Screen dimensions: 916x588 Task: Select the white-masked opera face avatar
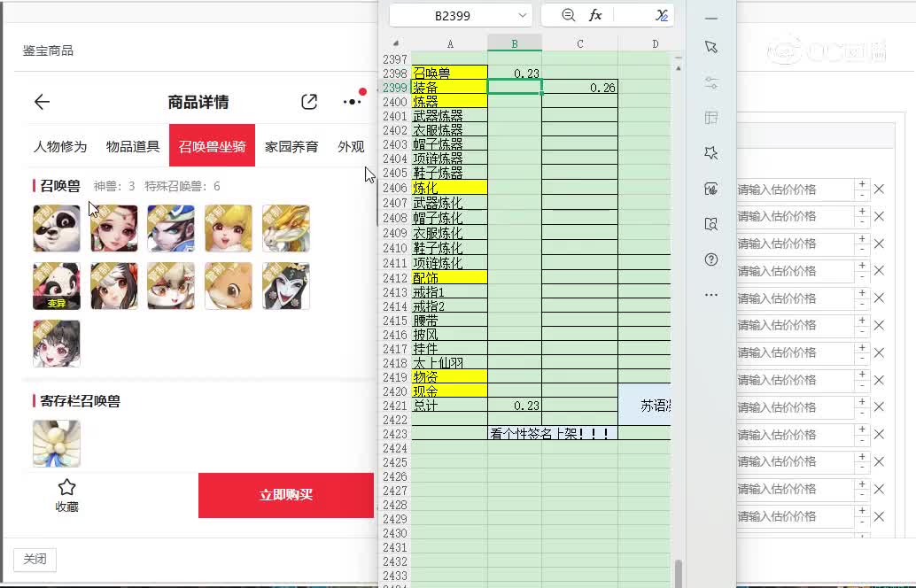click(285, 285)
